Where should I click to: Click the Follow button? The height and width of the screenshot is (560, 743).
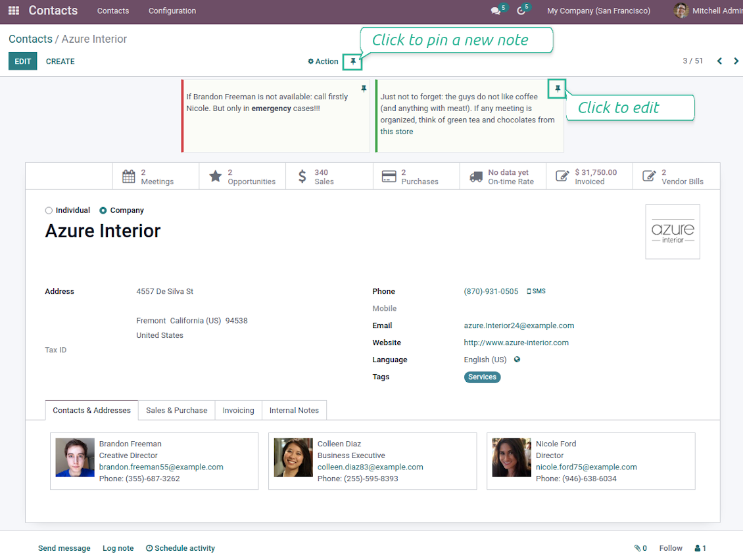(x=671, y=548)
